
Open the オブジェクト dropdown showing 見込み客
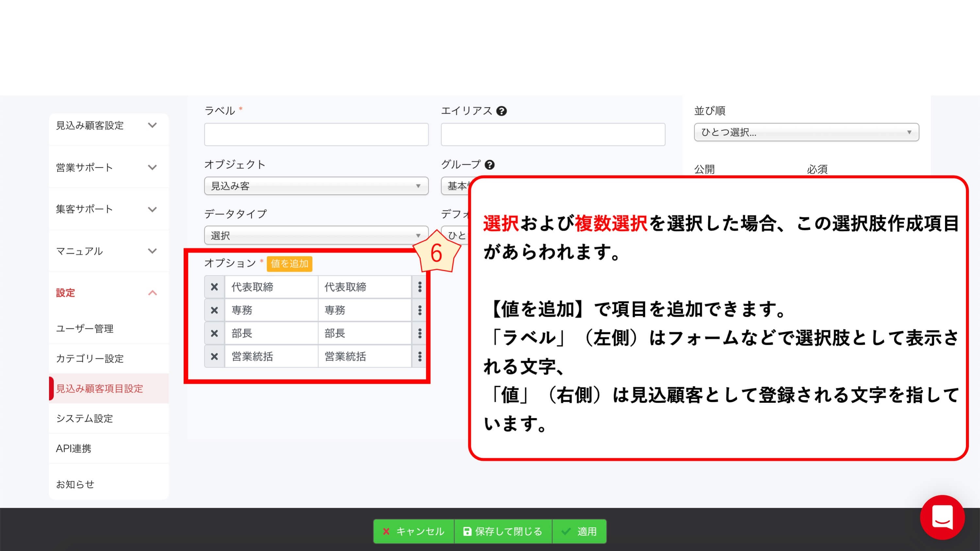(x=316, y=186)
